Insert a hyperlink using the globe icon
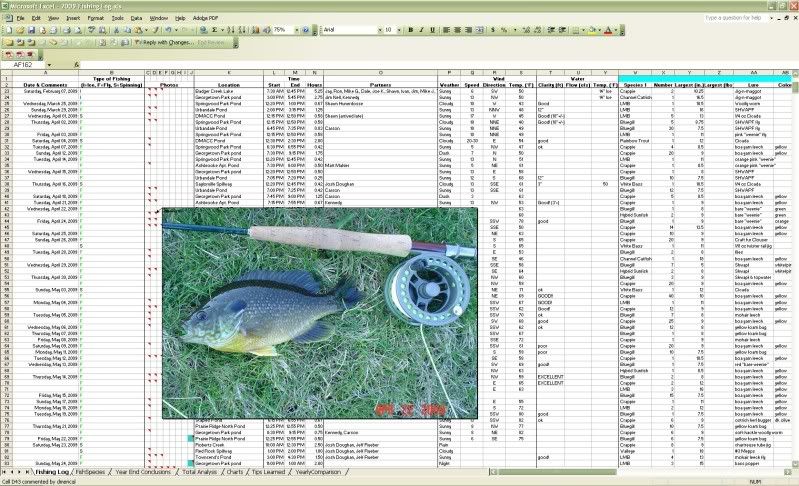 [203, 30]
